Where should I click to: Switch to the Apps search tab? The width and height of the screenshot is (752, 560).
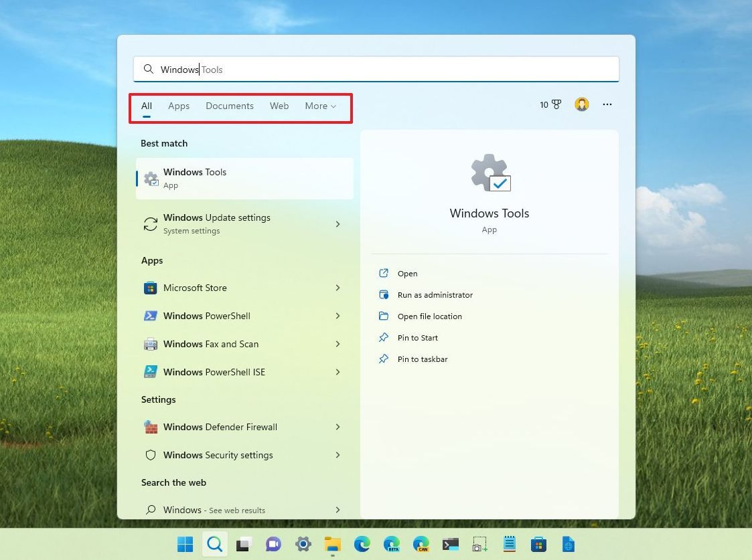click(x=179, y=106)
